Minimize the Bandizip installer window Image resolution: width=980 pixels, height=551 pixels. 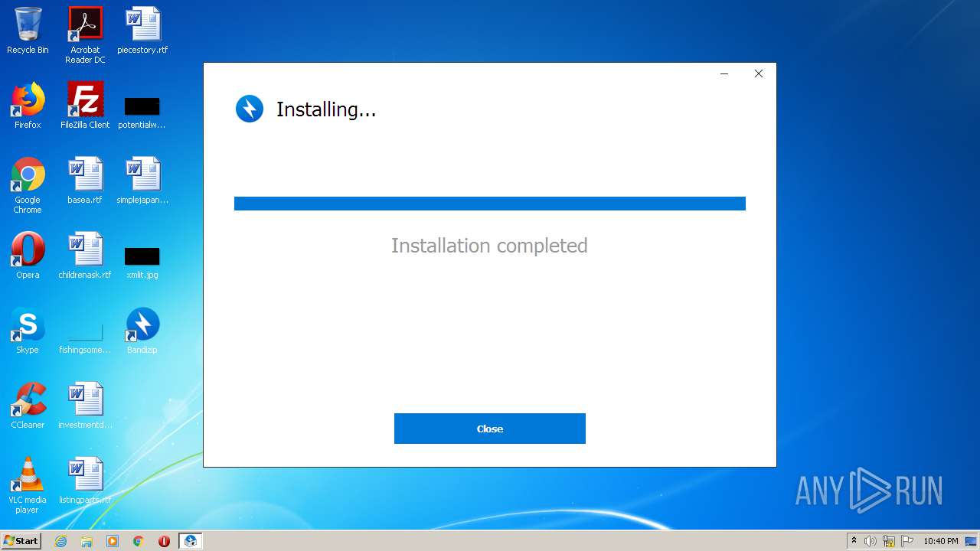724,73
